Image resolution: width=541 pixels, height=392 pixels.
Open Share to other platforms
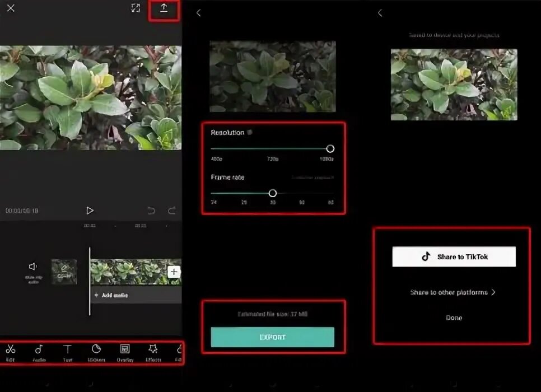point(453,292)
